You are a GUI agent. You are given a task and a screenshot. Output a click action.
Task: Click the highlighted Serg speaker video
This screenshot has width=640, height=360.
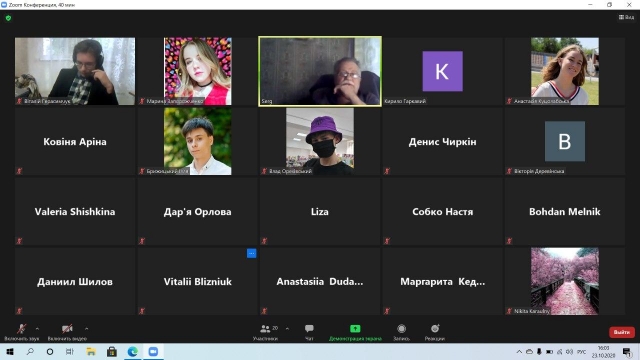pyautogui.click(x=320, y=71)
